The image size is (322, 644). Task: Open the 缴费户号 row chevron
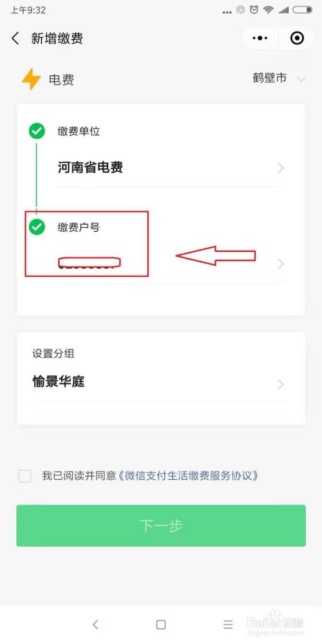coord(281,263)
